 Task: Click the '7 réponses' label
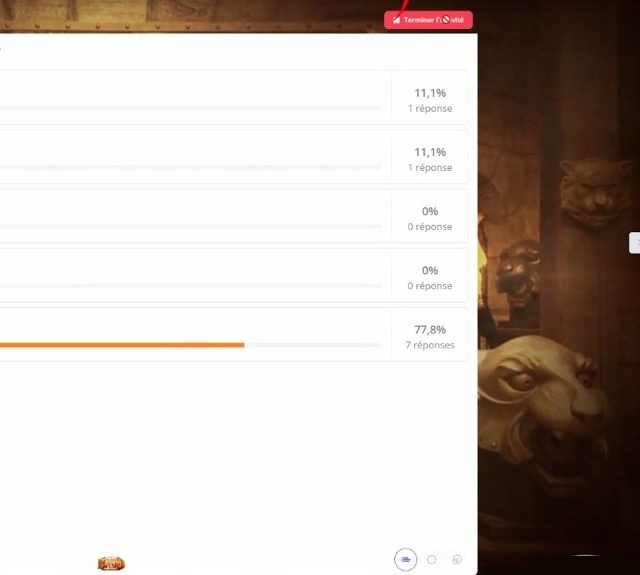(x=430, y=345)
